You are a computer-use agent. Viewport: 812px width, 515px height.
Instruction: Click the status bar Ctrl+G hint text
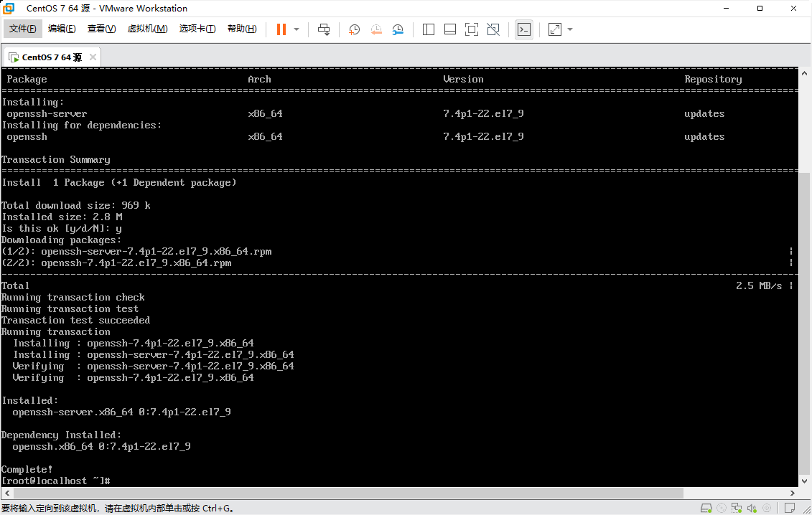[118, 509]
